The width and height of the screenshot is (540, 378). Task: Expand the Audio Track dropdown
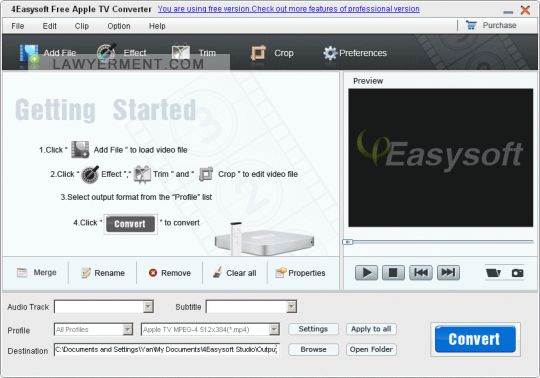[148, 306]
